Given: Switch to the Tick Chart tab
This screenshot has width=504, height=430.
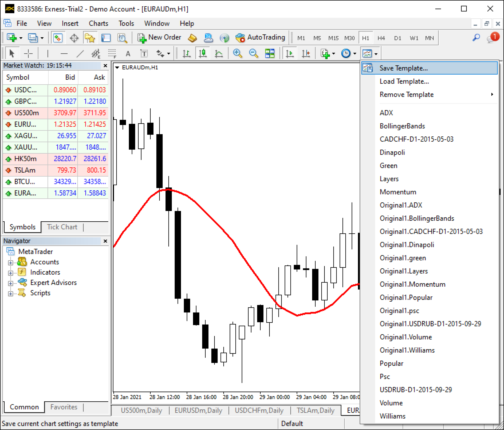Looking at the screenshot, I should [62, 227].
